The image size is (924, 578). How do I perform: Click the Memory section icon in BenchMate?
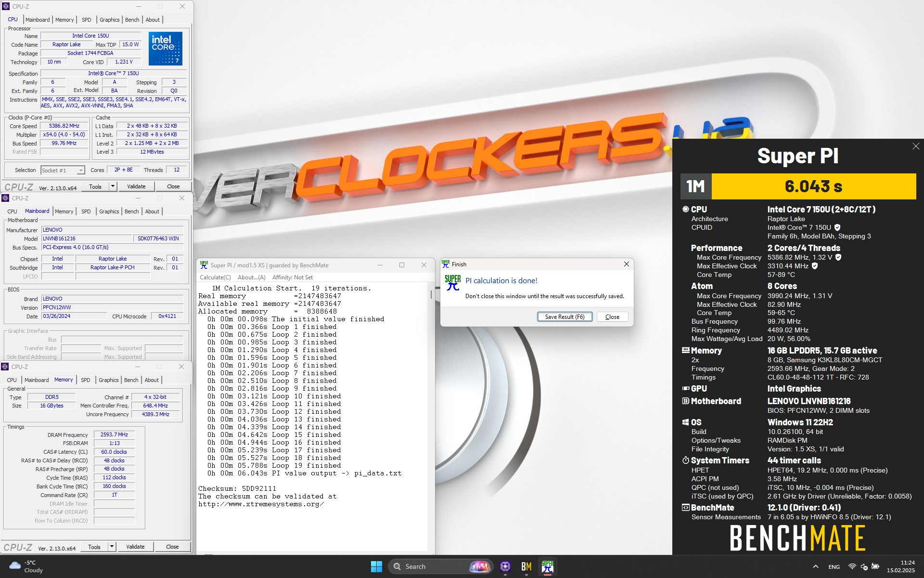click(685, 350)
